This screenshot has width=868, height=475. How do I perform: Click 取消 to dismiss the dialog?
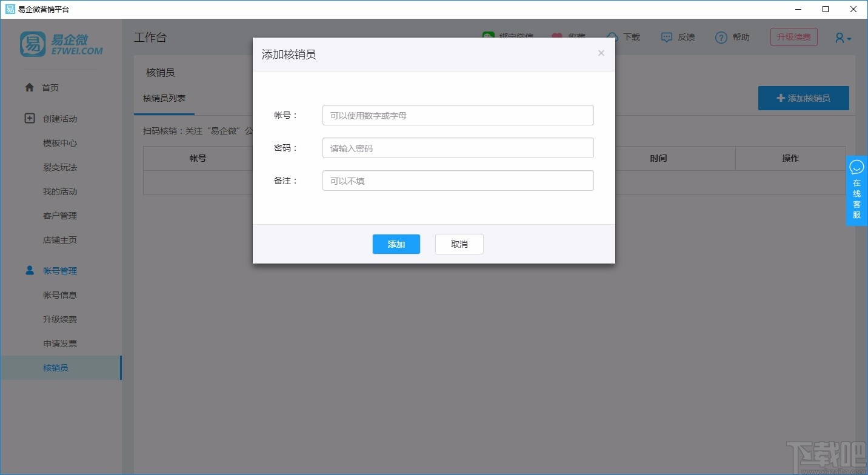pos(459,244)
